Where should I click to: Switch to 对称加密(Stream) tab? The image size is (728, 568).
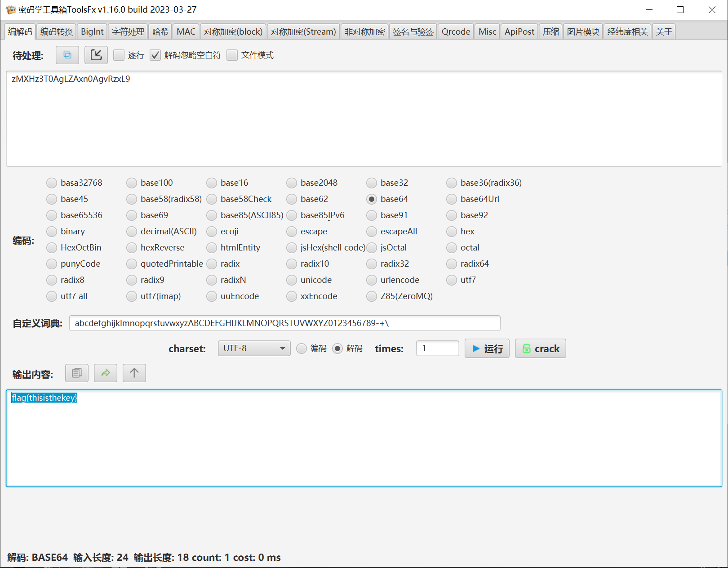click(303, 31)
